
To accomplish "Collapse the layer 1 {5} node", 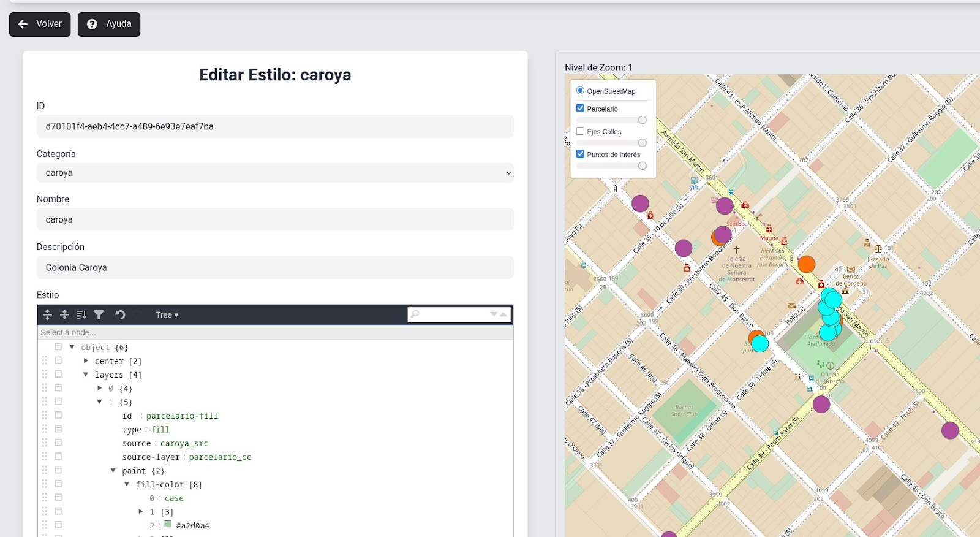I will [99, 402].
